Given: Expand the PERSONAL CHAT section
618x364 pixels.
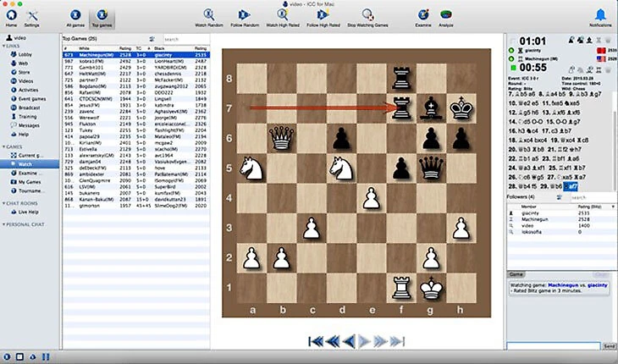Looking at the screenshot, I should [4, 223].
